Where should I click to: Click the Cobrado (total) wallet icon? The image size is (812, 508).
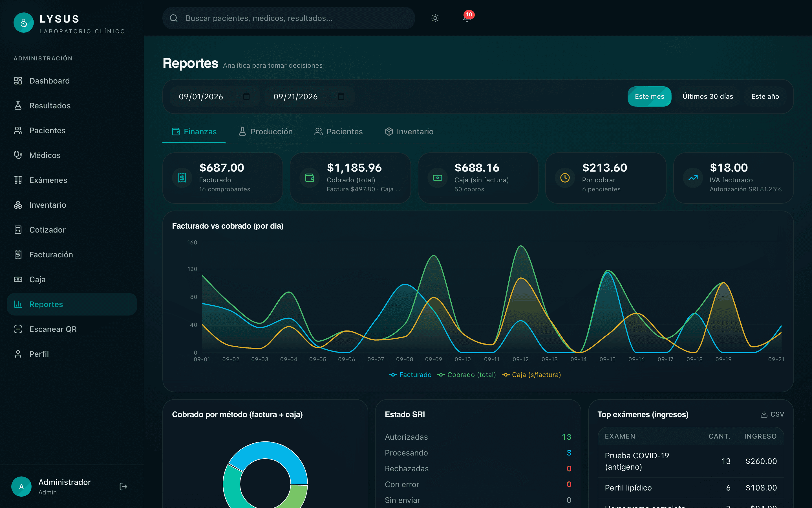pos(310,178)
